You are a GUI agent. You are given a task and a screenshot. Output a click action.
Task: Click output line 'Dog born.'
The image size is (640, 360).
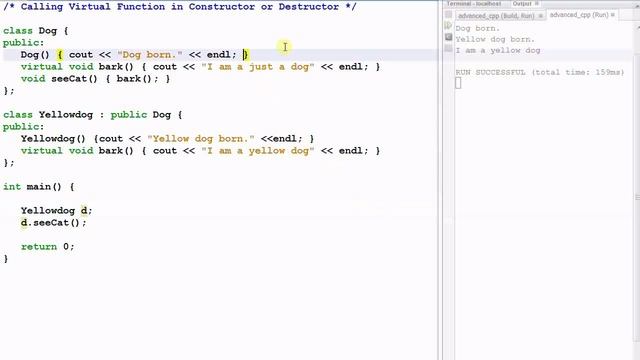point(477,29)
